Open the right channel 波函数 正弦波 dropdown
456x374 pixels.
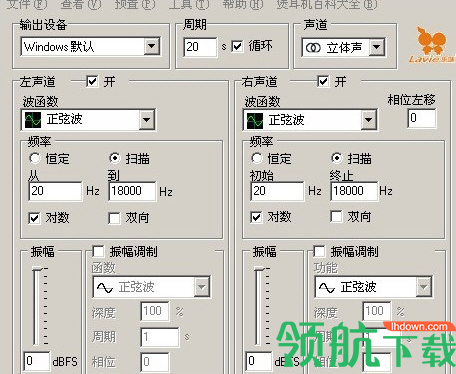[x=310, y=119]
